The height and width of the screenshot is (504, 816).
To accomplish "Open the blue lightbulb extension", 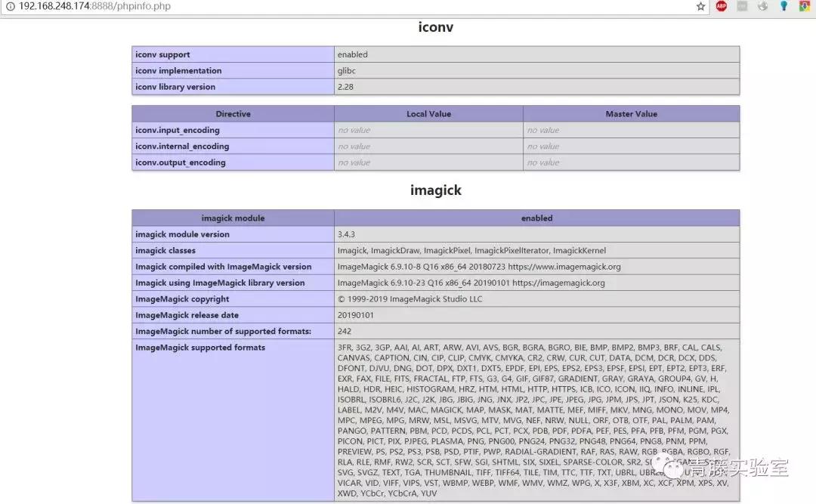I will (784, 6).
